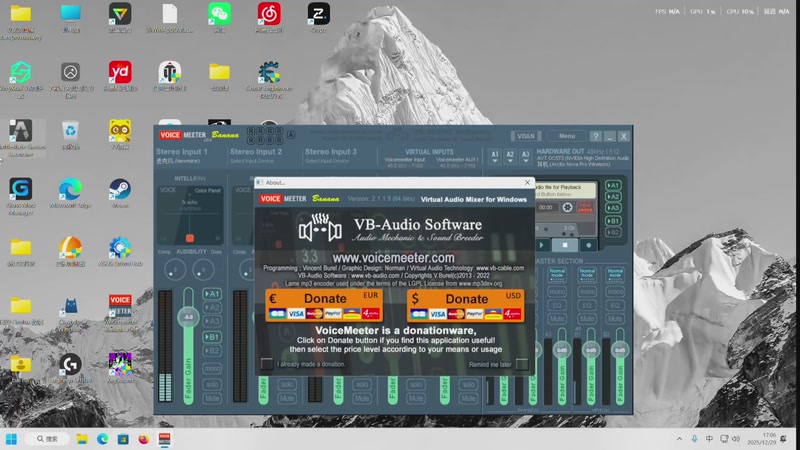The width and height of the screenshot is (800, 450).
Task: Route the cassette player to A1
Action: point(613,185)
